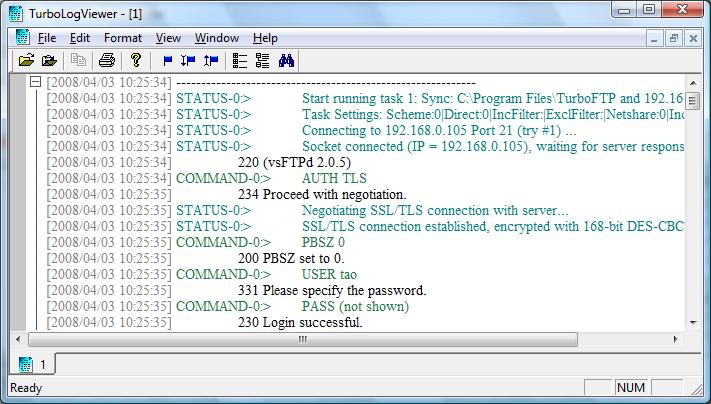Select '230 Login successful.' line
Screen dimensions: 711x404
(x=300, y=322)
